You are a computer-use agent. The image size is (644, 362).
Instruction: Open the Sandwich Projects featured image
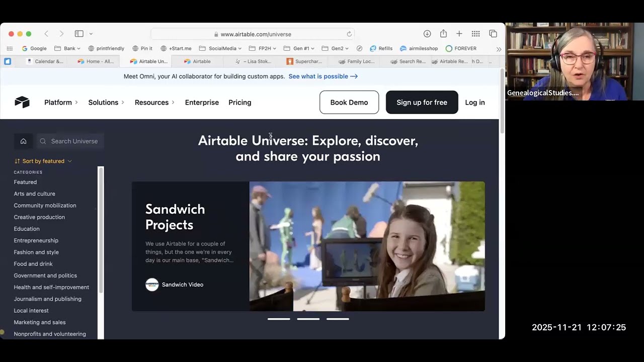point(367,246)
